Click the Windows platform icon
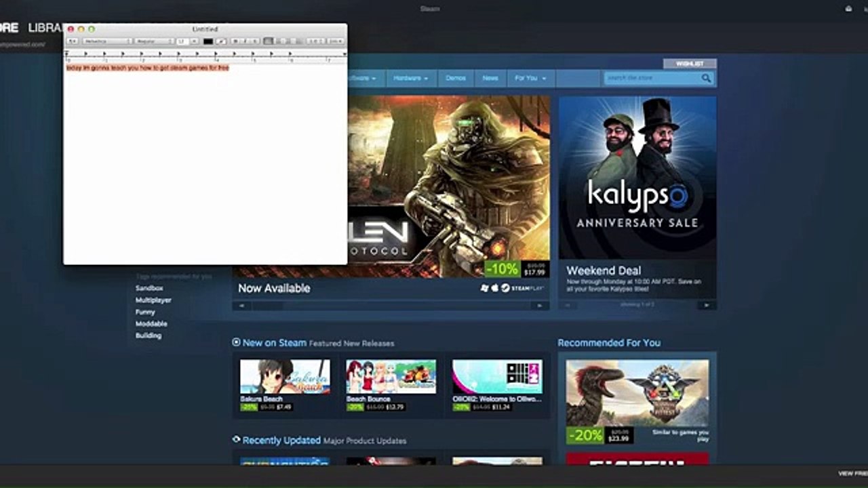This screenshot has width=868, height=488. tap(484, 288)
